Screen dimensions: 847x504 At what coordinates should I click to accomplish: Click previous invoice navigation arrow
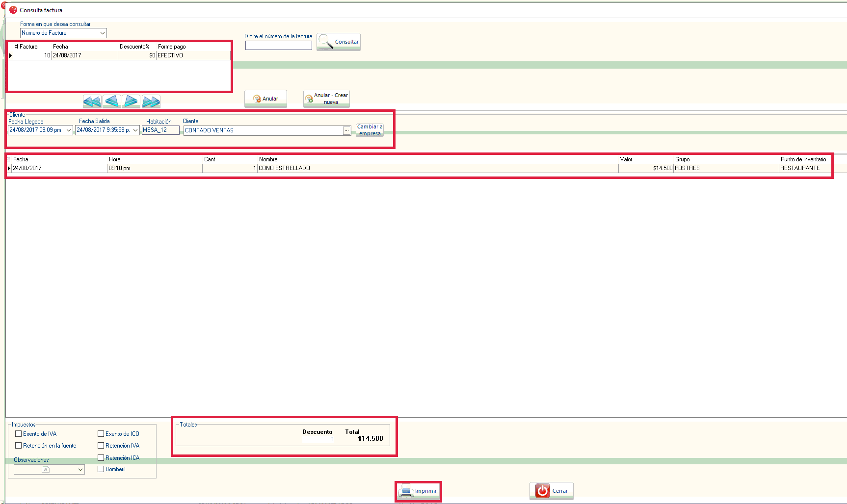(112, 101)
